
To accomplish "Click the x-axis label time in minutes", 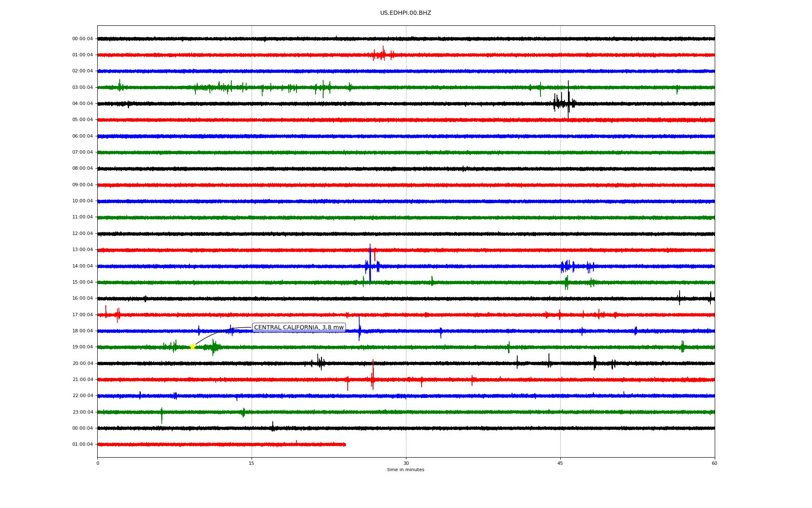I will tap(406, 470).
